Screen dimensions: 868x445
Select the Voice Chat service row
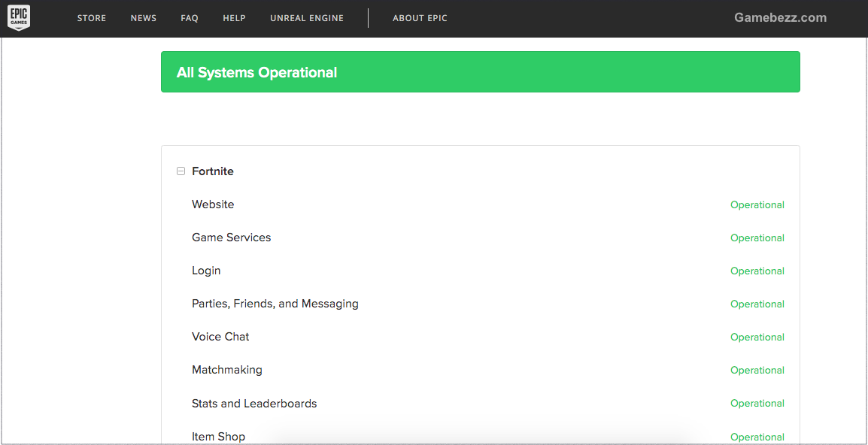[220, 337]
